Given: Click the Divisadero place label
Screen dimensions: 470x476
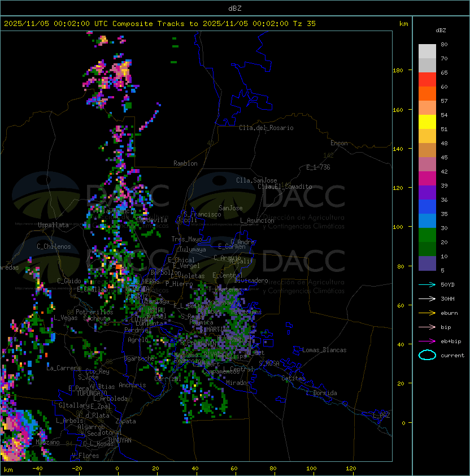Looking at the screenshot, I should (251, 280).
